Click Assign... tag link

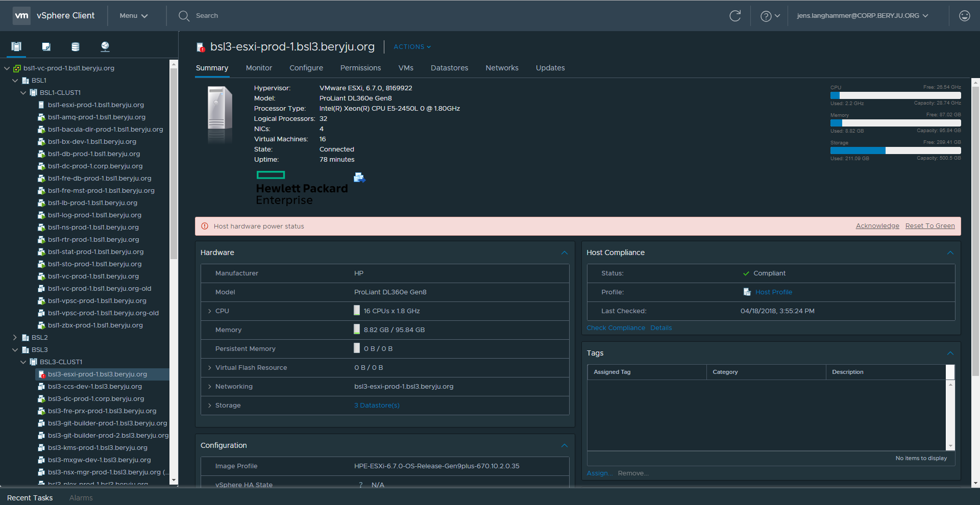[x=599, y=473]
